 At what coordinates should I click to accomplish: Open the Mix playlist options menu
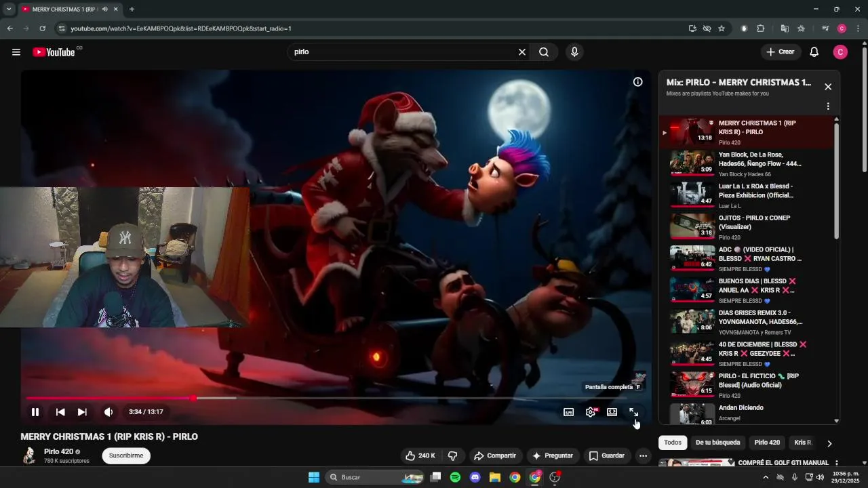[828, 106]
